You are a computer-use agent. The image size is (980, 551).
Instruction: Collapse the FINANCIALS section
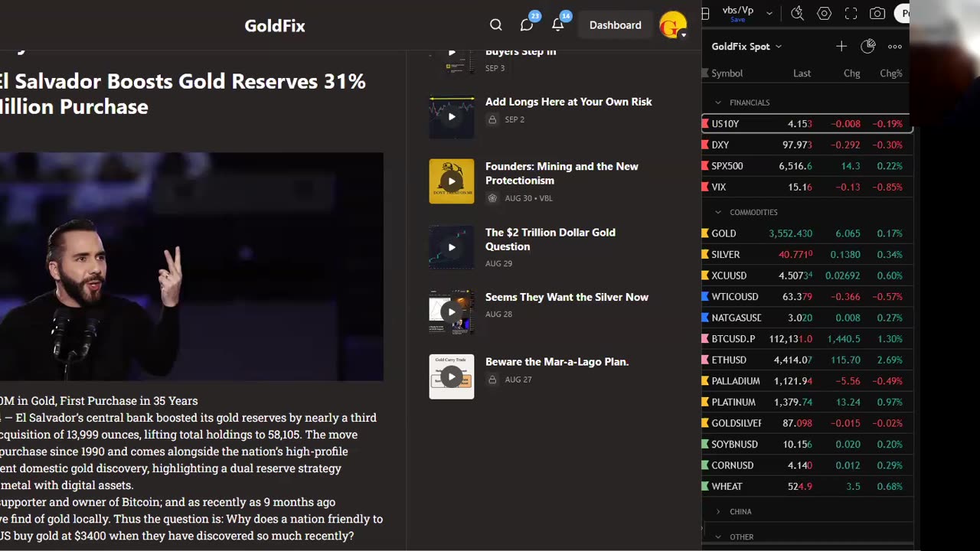pos(718,103)
